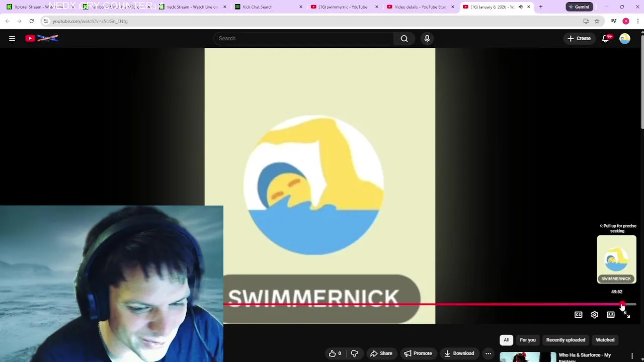Open the notifications bell
Viewport: 644px width, 362px height.
(x=607, y=38)
